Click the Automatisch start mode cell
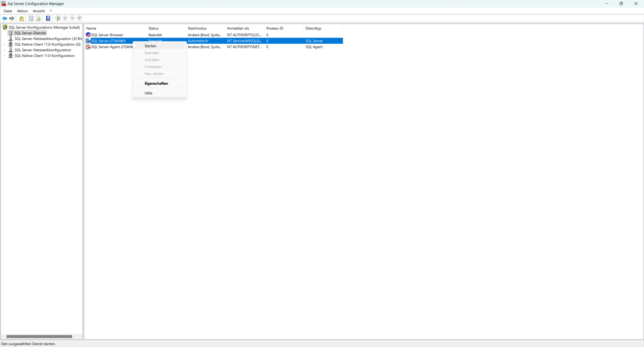644x347 pixels. pyautogui.click(x=198, y=41)
